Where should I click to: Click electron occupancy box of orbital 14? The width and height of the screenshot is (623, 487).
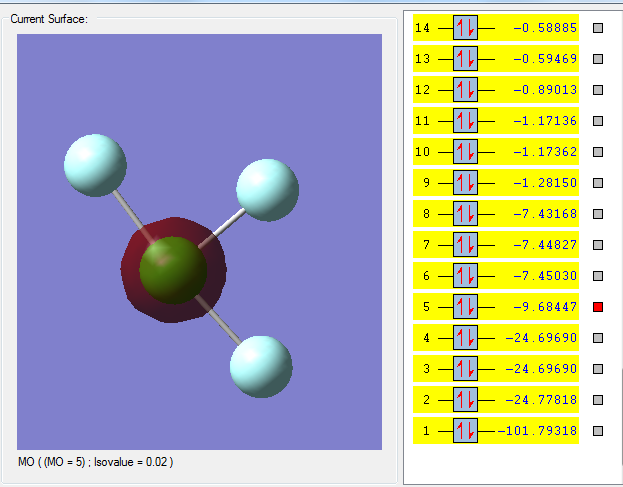tap(465, 28)
